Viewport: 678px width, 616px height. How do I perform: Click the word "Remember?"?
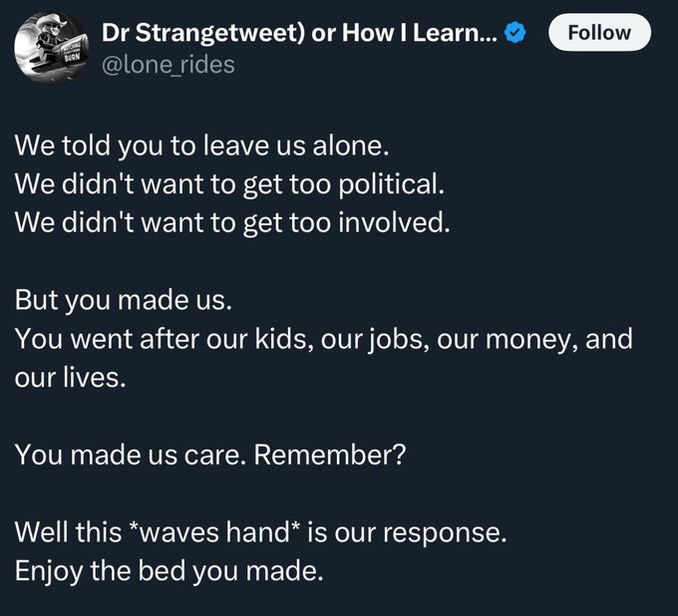[331, 456]
